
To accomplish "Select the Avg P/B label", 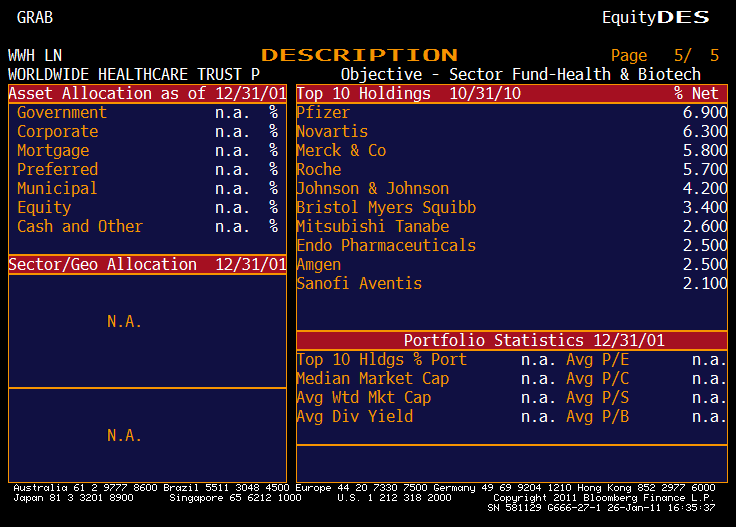I will (598, 416).
